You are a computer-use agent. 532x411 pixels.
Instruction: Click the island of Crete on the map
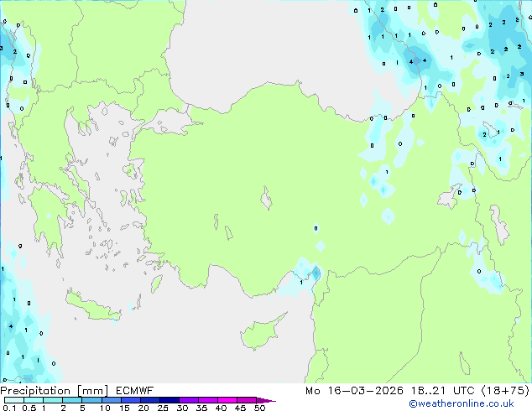tap(93, 306)
